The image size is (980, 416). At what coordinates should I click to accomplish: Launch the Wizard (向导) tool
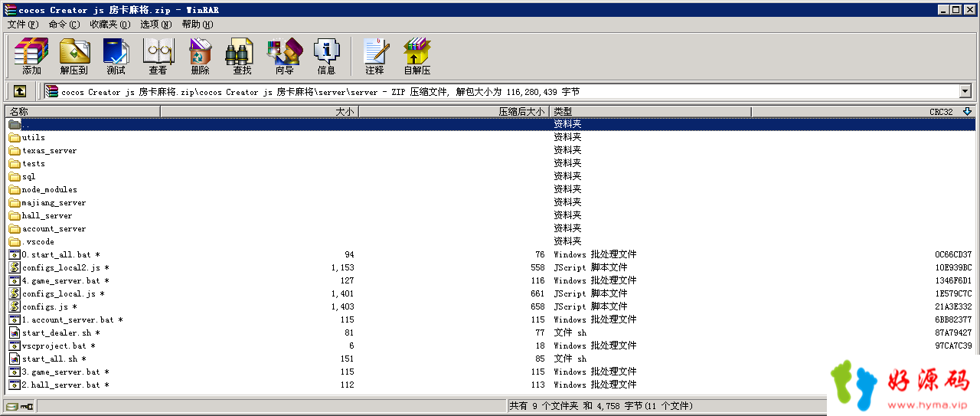click(x=284, y=56)
